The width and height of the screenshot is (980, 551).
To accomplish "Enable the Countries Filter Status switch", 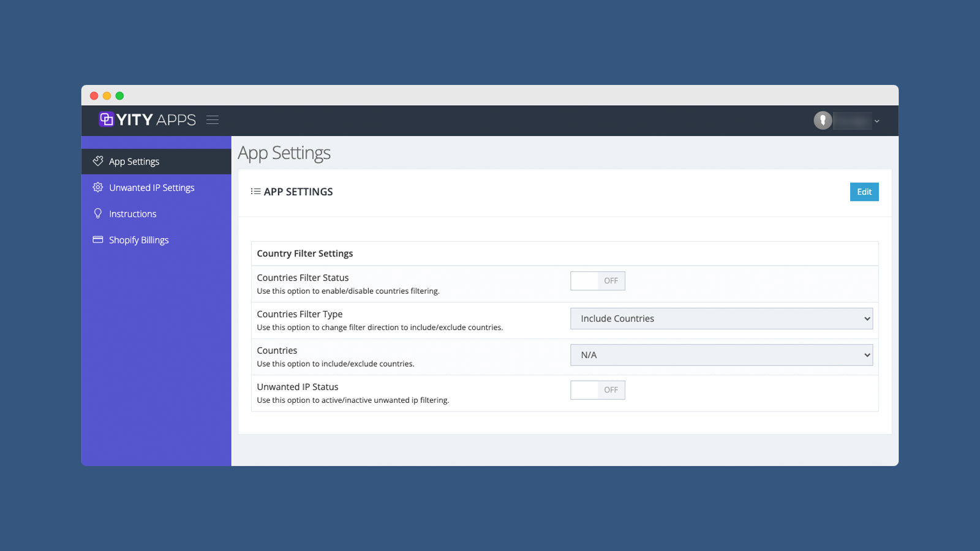I will pos(597,280).
